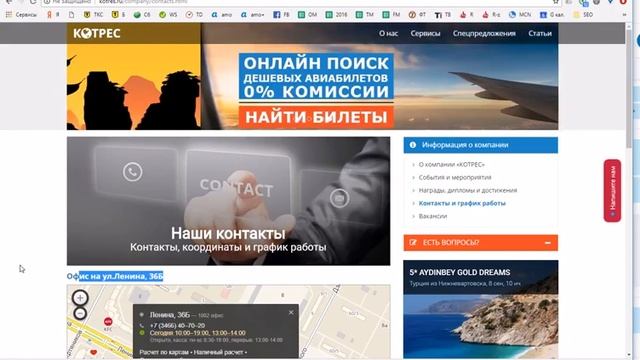Open the О нас menu
This screenshot has width=640, height=360.
pyautogui.click(x=388, y=33)
